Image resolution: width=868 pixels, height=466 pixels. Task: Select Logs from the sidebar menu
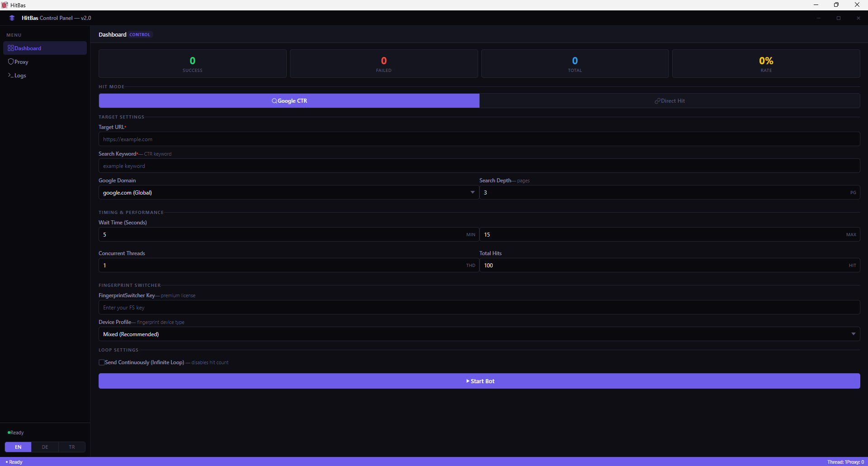[x=20, y=76]
